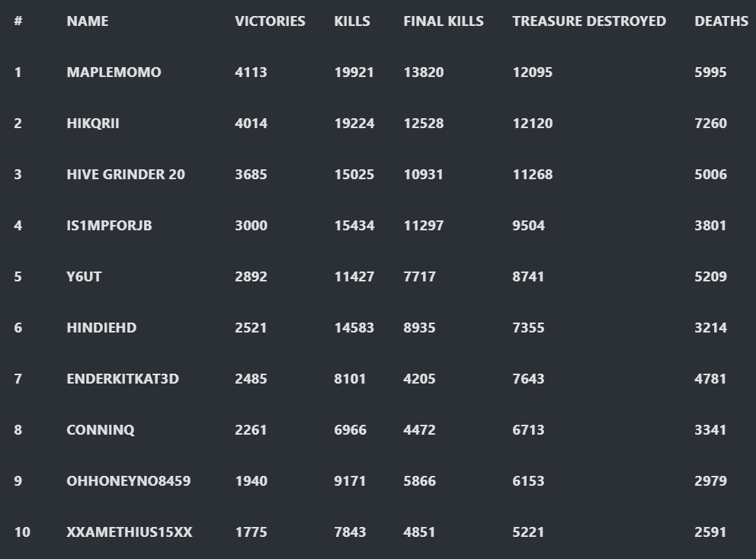Open HINDIEHD's player entry
Viewport: 756px width, 559px height.
101,328
